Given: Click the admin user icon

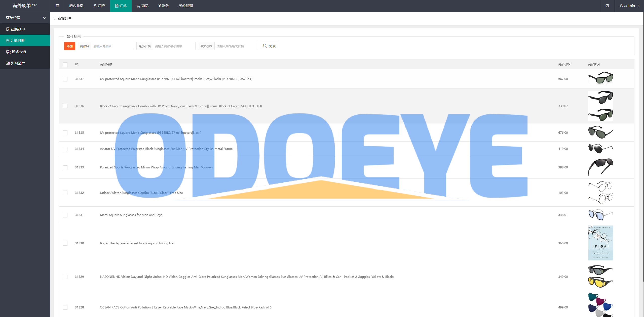Looking at the screenshot, I should [621, 6].
